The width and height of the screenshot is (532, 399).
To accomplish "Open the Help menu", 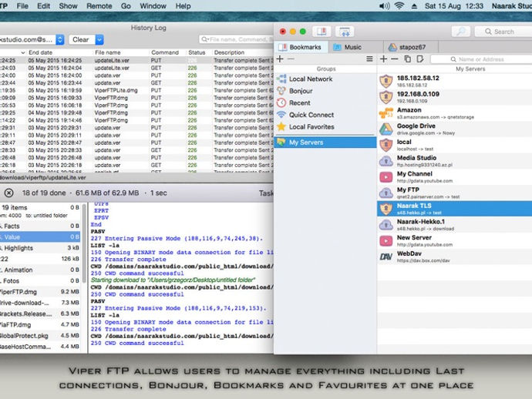I will [x=183, y=6].
